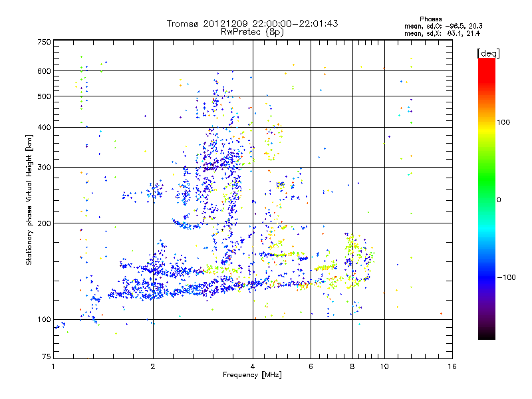Click the y-axis tick label "75"
The width and height of the screenshot is (532, 399).
[47, 356]
